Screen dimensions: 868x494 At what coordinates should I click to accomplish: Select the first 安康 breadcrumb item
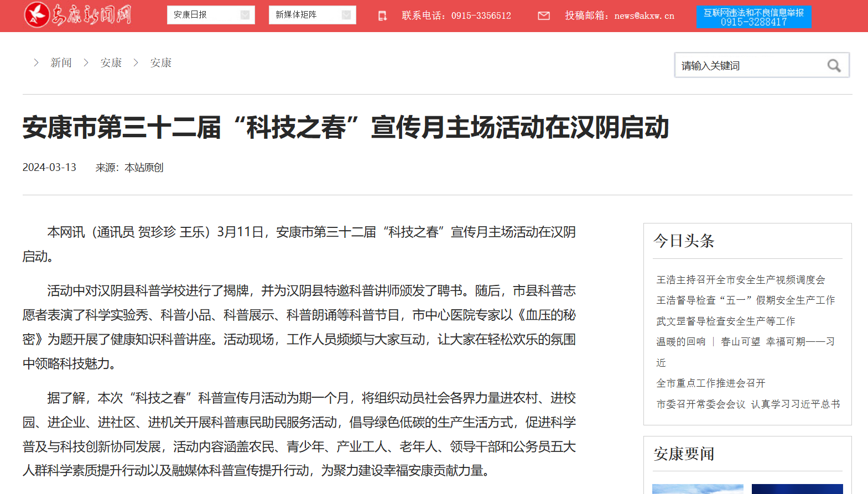click(111, 63)
